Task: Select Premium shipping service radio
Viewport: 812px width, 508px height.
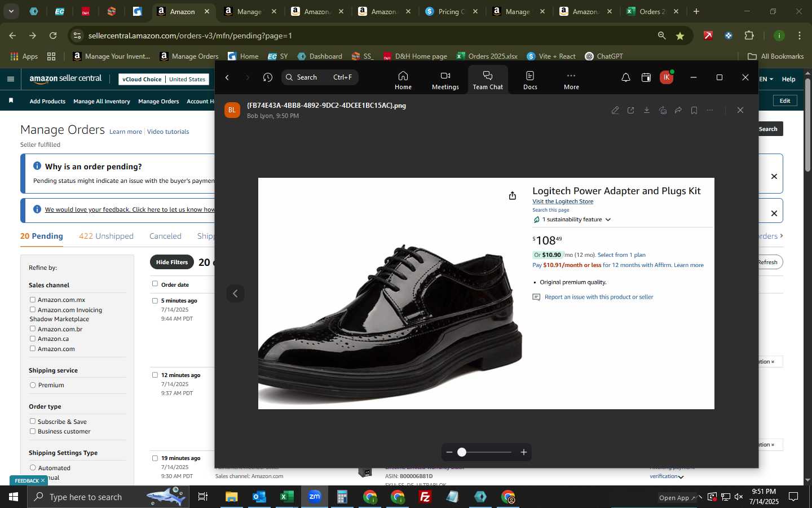Action: point(33,385)
